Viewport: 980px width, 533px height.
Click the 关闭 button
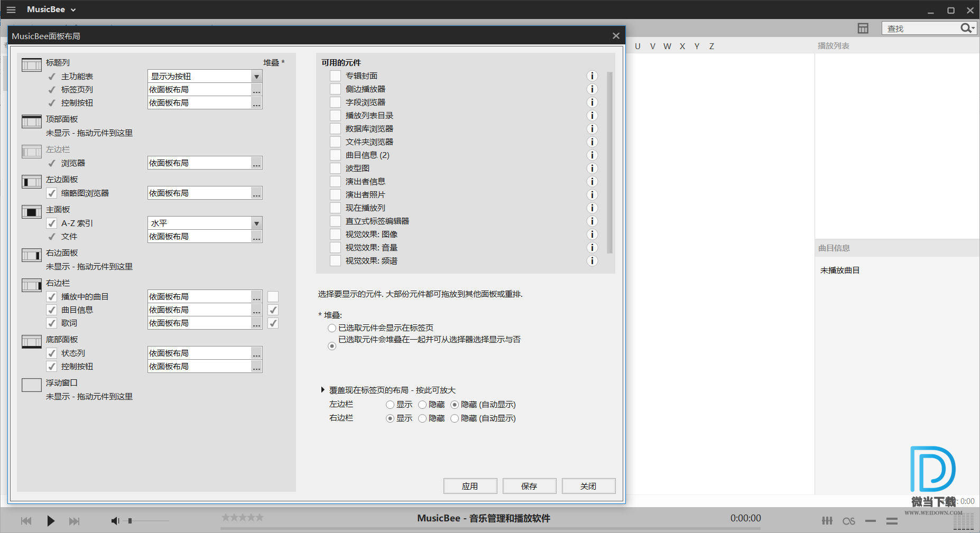click(588, 486)
